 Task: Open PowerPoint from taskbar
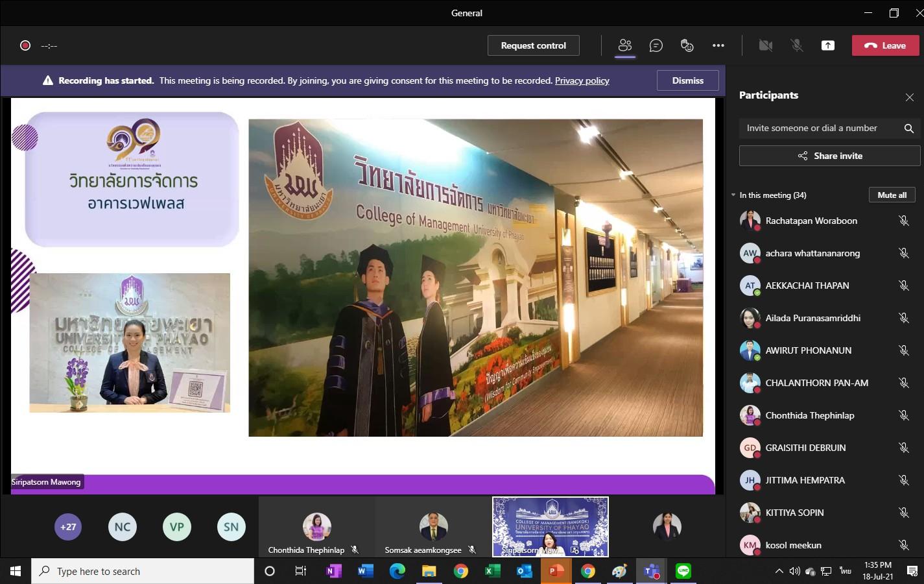click(x=556, y=571)
